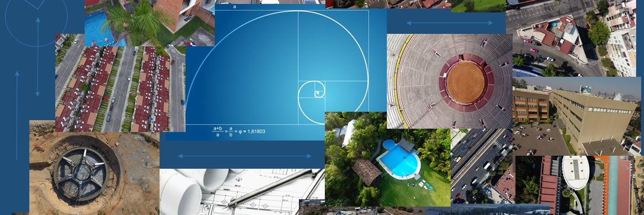
Task: Open the palm tree and pool photo
Action: 149,23
